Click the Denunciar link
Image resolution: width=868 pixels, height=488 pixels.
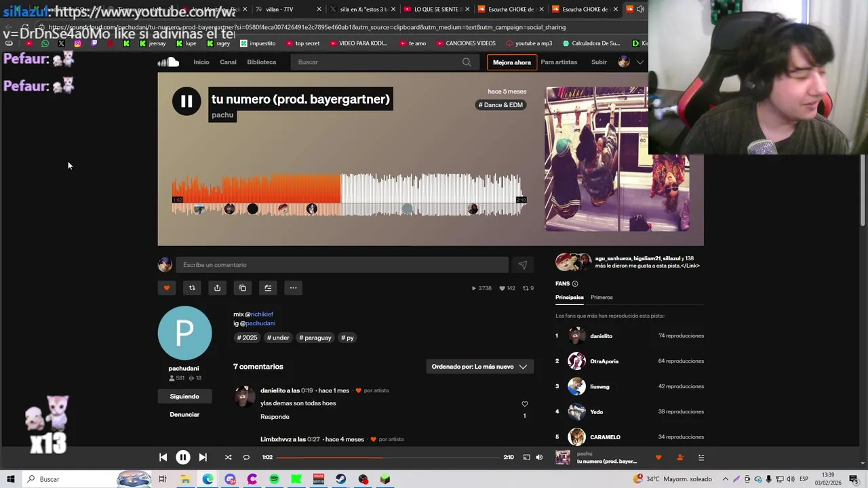[x=184, y=415]
